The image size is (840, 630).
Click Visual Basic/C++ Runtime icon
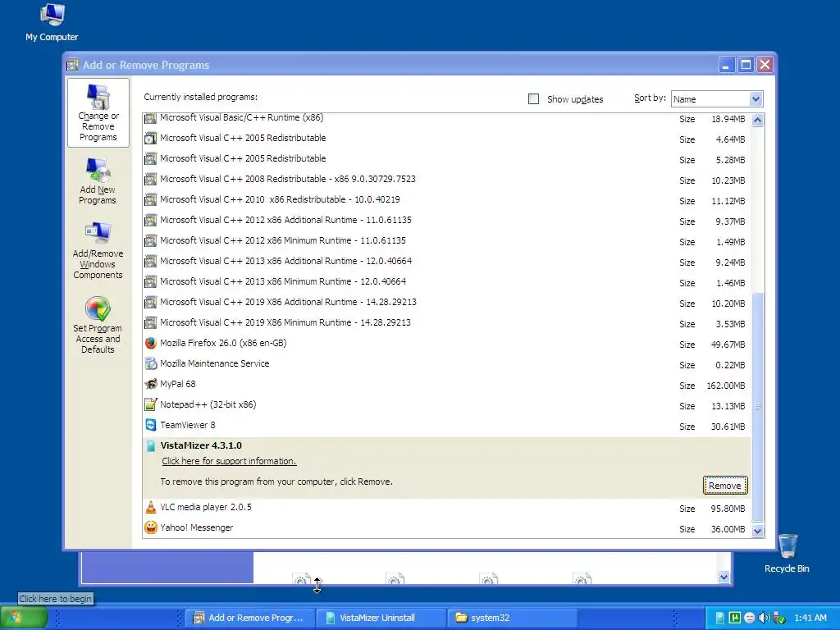pos(151,118)
